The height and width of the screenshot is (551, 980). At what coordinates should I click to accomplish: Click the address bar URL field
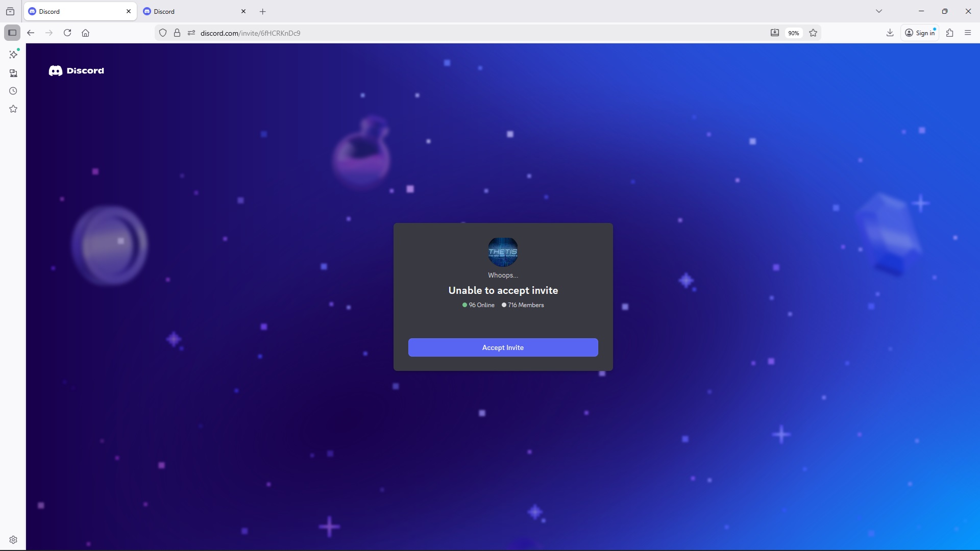pos(357,33)
